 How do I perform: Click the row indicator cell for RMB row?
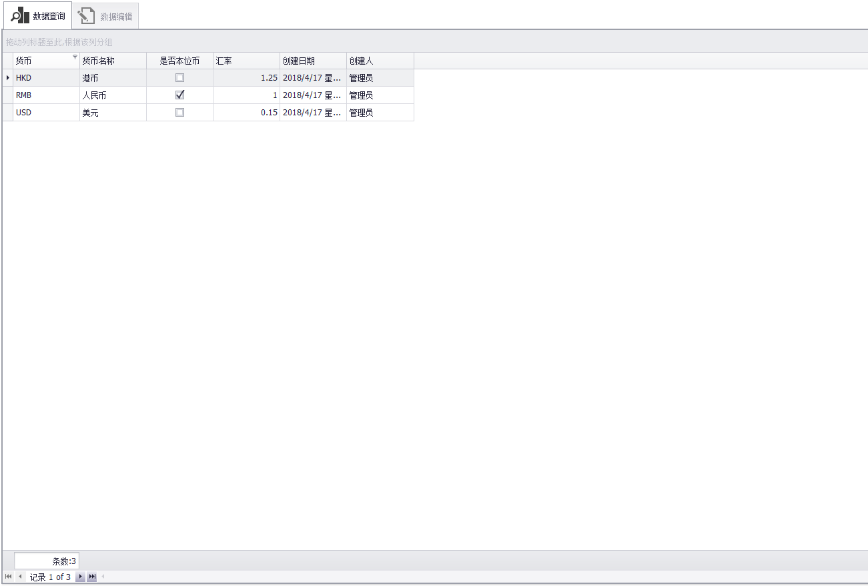pos(8,95)
